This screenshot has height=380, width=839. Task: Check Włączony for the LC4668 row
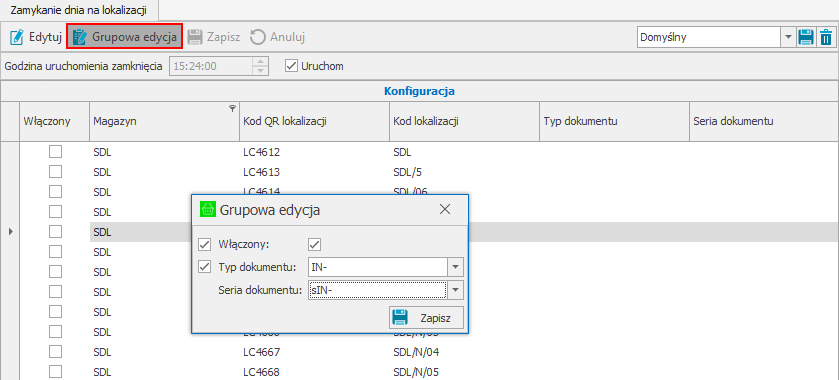click(55, 371)
